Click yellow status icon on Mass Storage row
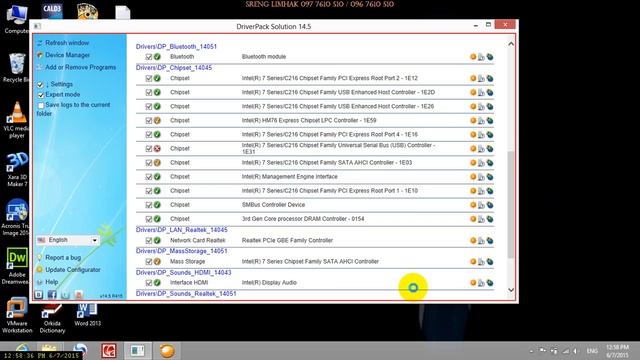Viewport: 640px width, 360px height. 157,262
